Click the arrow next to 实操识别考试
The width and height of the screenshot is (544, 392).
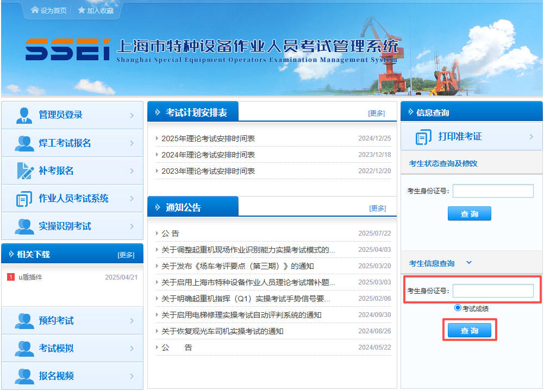132,226
